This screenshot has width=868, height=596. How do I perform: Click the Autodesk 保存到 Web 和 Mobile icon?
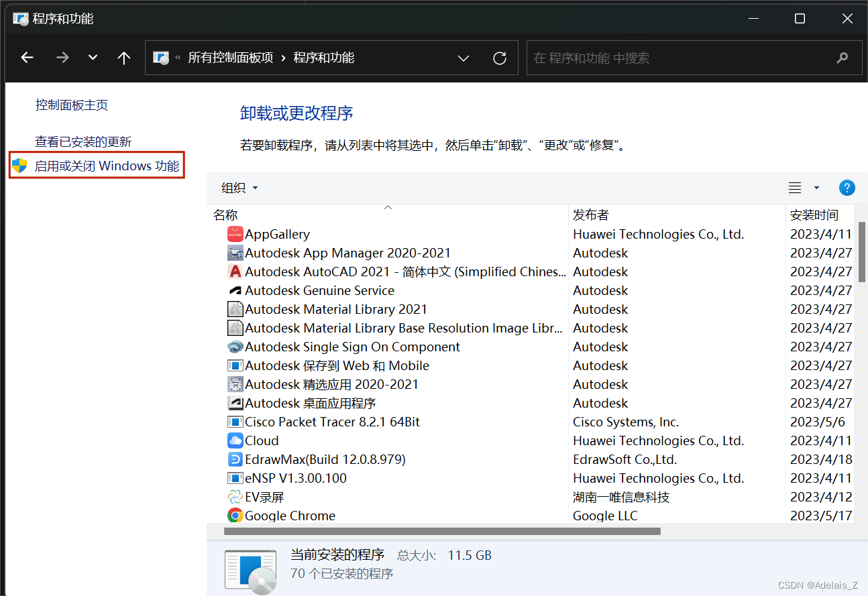[235, 365]
